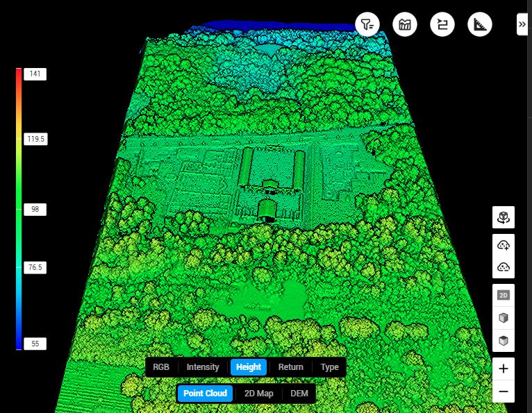This screenshot has width=532, height=413.
Task: Open the profile chart tool
Action: point(404,25)
